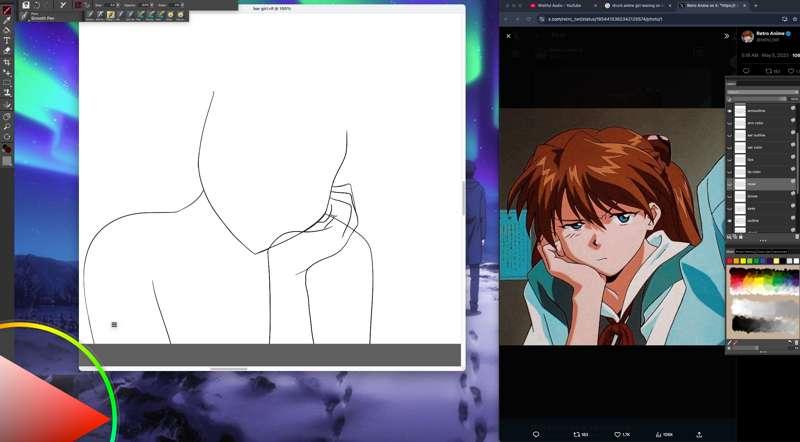Select the Text (T) tool
The height and width of the screenshot is (442, 800).
[7, 41]
